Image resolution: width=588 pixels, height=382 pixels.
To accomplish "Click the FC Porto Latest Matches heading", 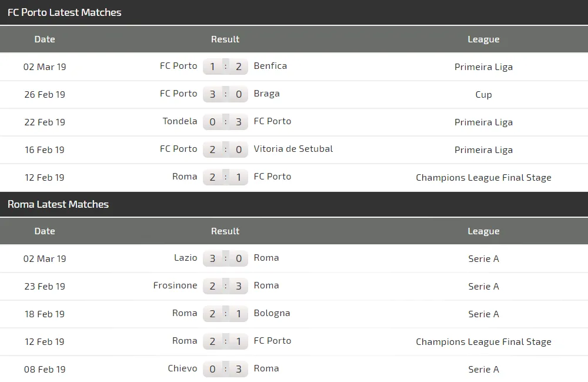I will tap(65, 12).
